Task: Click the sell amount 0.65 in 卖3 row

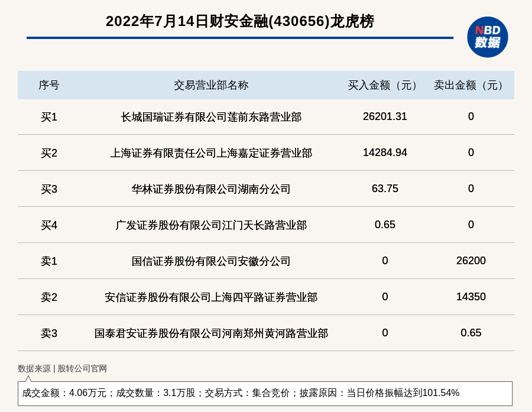Action: 471,333
